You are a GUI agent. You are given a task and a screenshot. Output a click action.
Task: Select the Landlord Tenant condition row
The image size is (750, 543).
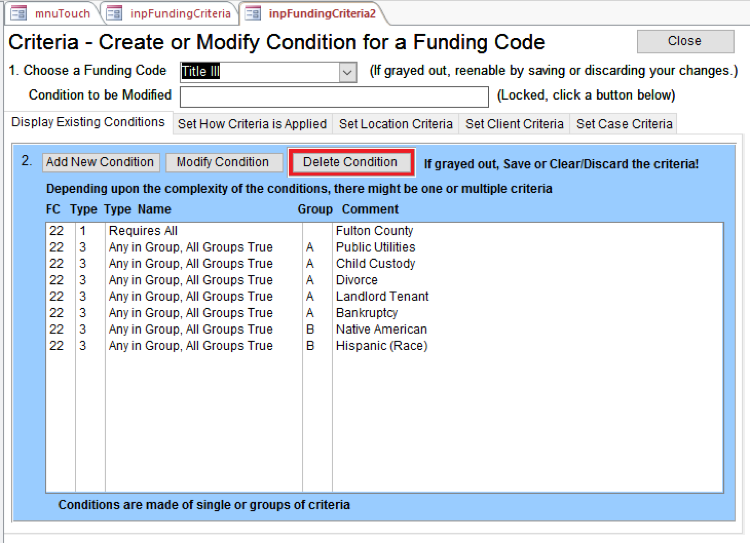point(382,296)
